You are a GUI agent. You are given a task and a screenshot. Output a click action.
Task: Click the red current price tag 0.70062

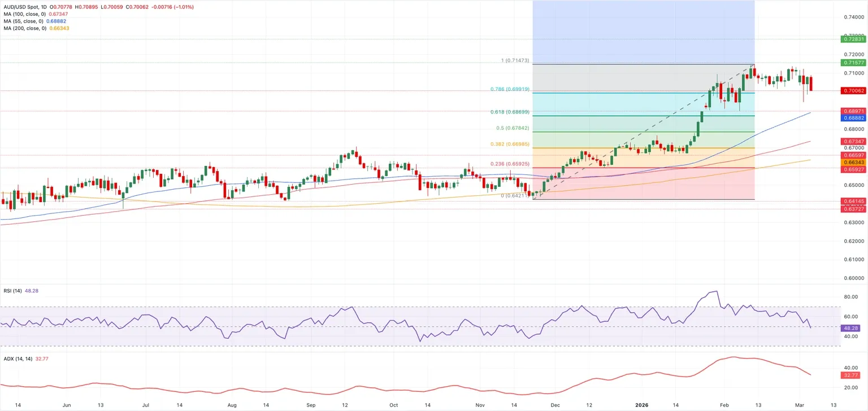(x=854, y=90)
